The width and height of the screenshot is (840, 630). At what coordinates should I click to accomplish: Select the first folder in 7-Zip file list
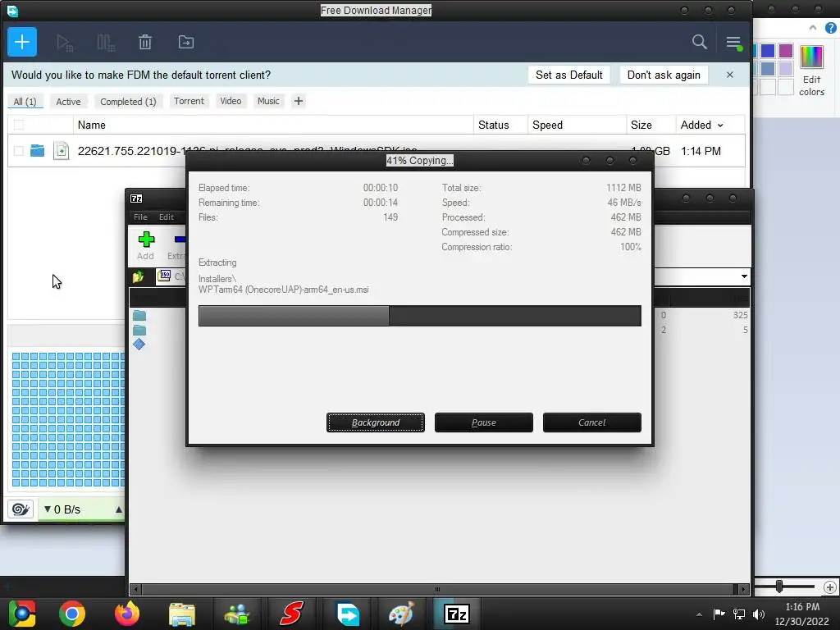click(x=139, y=316)
